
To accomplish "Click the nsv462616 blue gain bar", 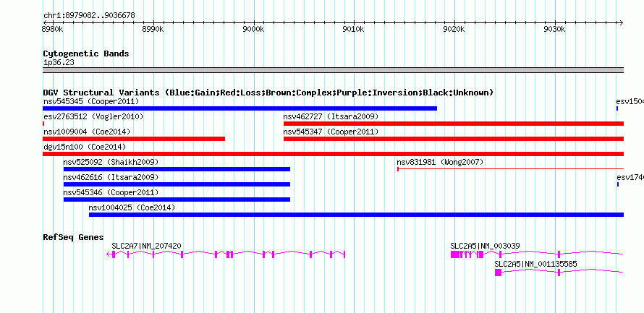I will (x=177, y=184).
